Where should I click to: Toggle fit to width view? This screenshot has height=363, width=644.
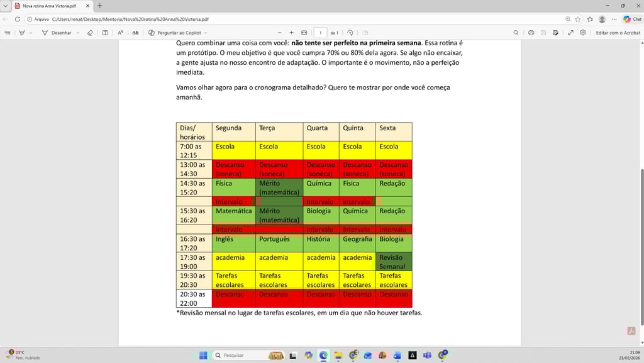point(304,33)
